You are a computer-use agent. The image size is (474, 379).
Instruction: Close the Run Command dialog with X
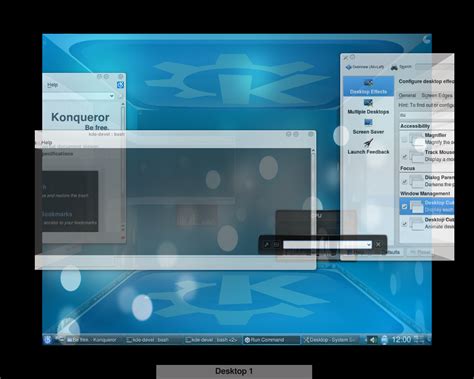(x=378, y=245)
